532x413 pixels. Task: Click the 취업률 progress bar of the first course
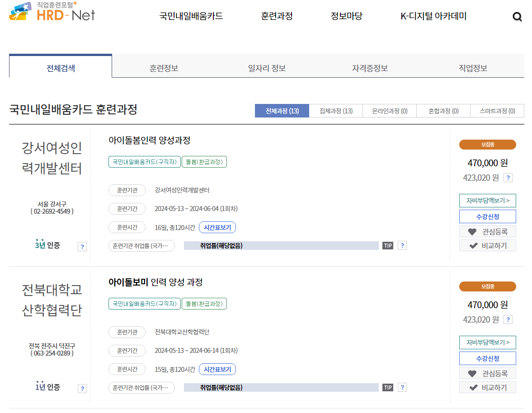280,245
